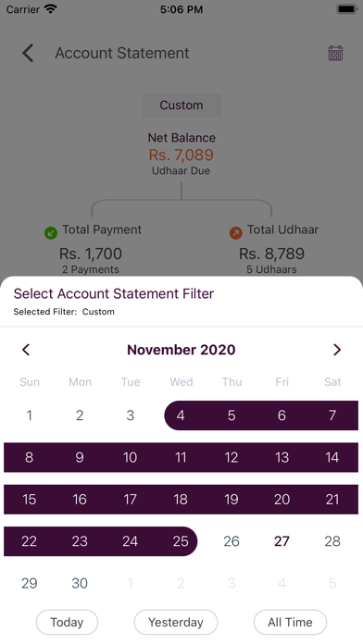Tap the green Total Payment arrow icon
363x644 pixels.
pos(51,233)
